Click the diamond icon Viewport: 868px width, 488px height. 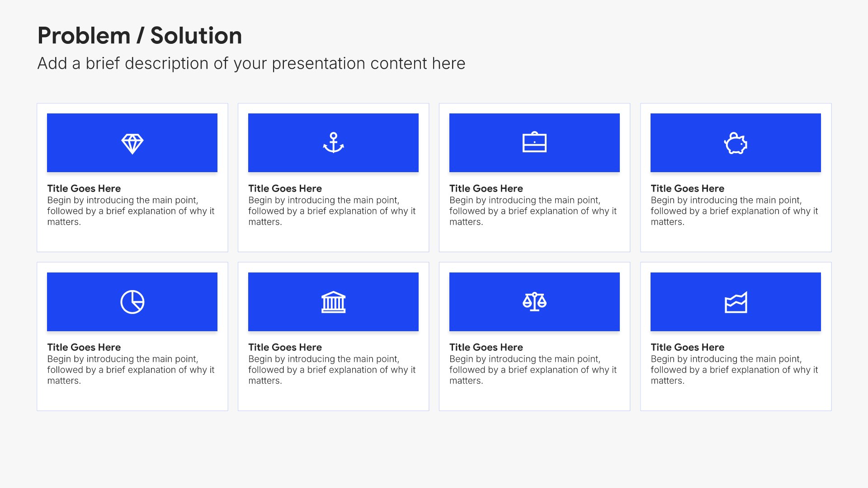[x=132, y=144]
